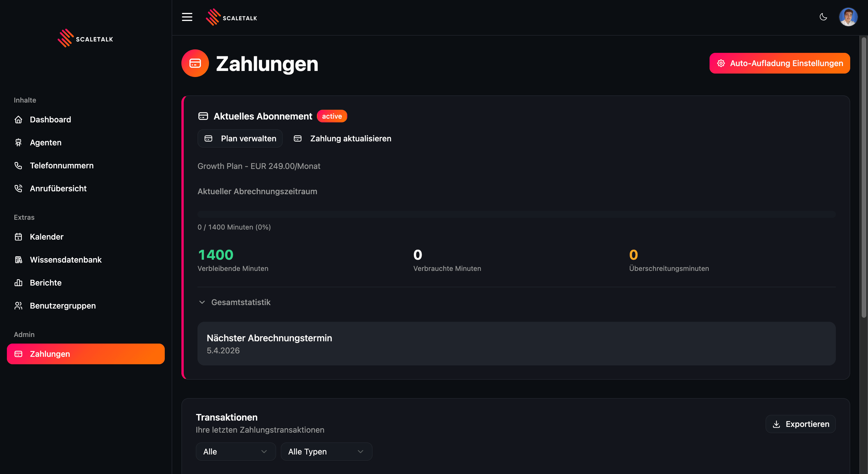The image size is (868, 474).
Task: Click the download icon on Exportieren button
Action: click(777, 424)
